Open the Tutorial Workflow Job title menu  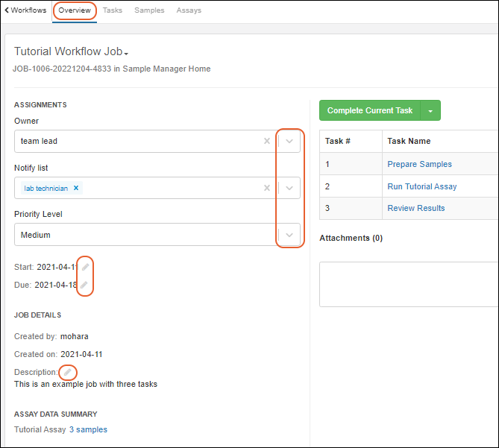point(127,54)
